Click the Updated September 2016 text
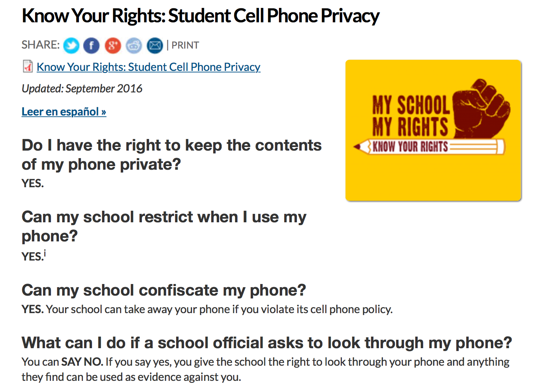Screen dimensions: 534x392 pos(82,88)
